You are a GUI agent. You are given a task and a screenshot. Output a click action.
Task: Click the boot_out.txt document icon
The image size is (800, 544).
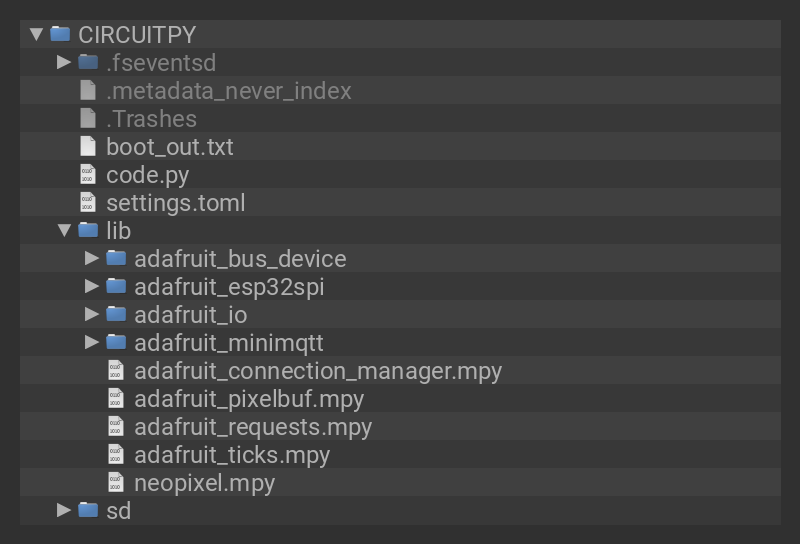[x=88, y=146]
